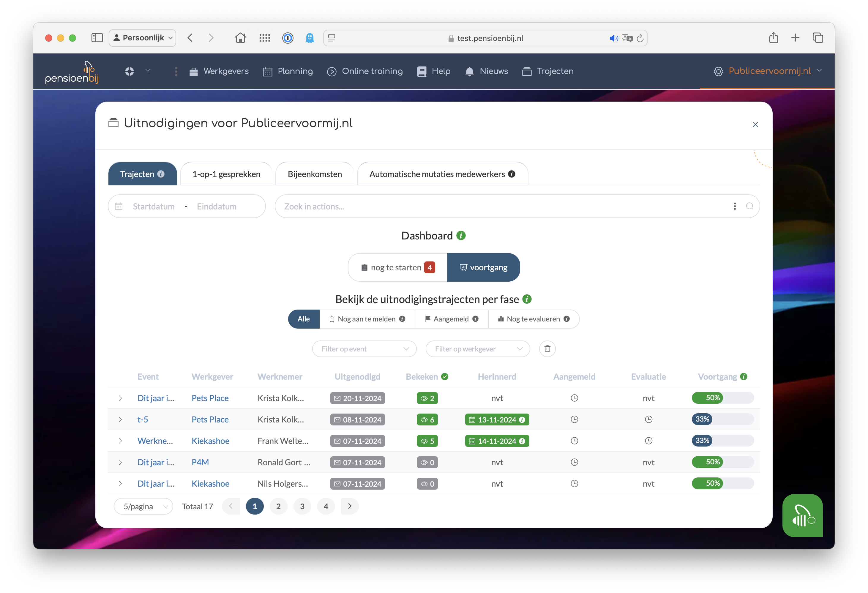
Task: Click the trash icon to clear filters
Action: (547, 349)
